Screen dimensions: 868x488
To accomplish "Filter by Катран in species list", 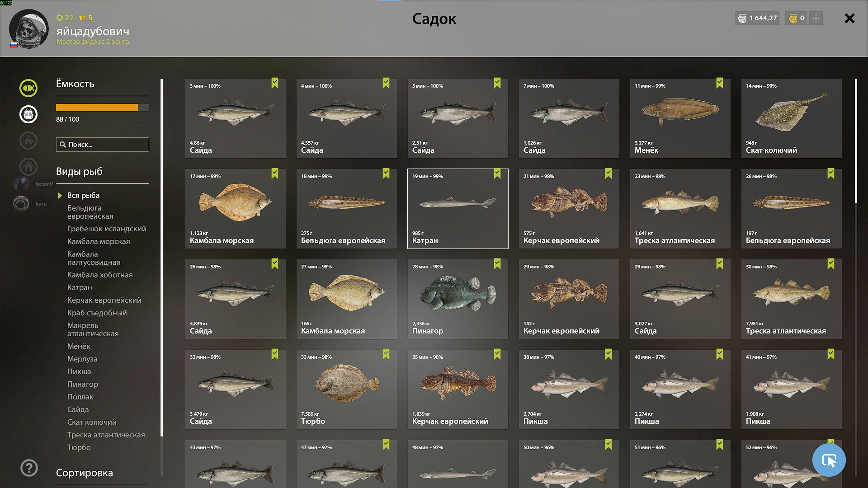I will 80,287.
